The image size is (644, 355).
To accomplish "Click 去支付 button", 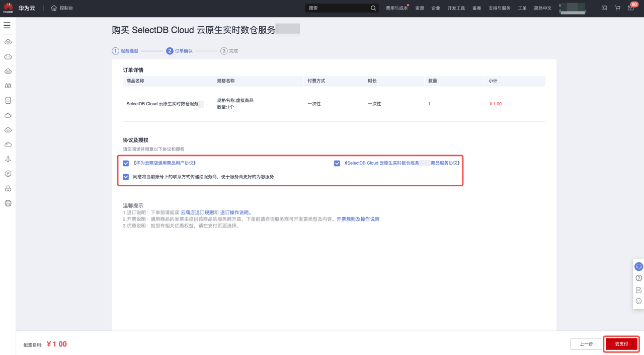I will point(621,344).
